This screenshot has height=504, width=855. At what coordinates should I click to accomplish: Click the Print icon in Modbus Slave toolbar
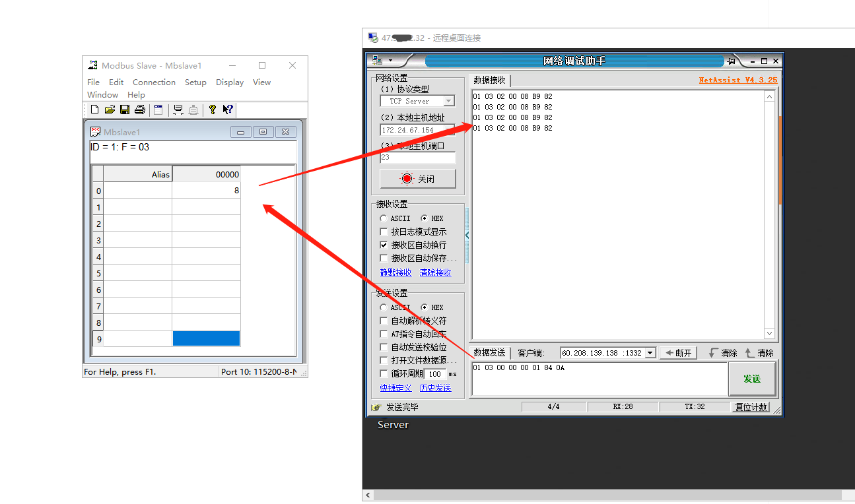[140, 110]
